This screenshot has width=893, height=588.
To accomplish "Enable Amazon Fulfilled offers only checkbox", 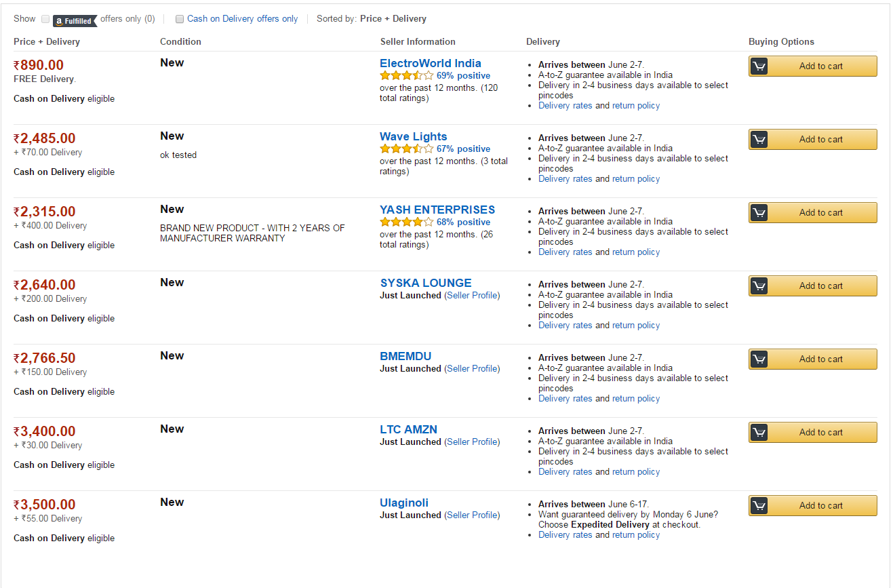I will coord(45,19).
